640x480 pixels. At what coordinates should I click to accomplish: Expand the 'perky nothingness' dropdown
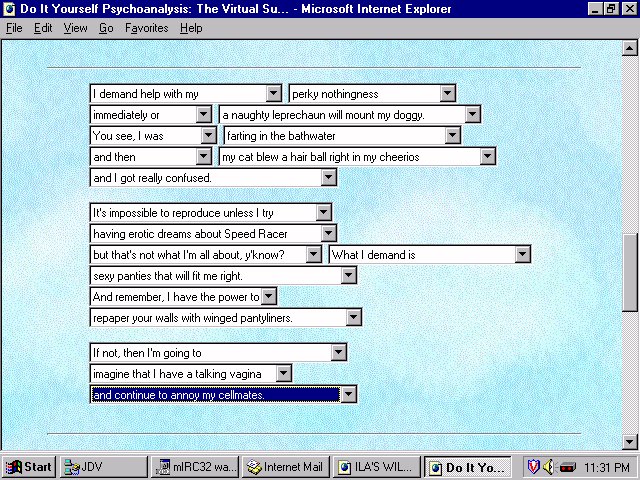(448, 94)
